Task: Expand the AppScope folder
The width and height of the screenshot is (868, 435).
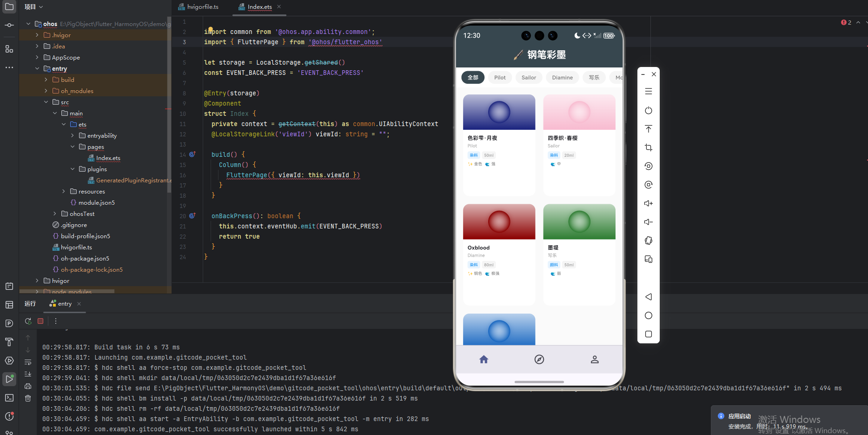Action: pyautogui.click(x=37, y=57)
